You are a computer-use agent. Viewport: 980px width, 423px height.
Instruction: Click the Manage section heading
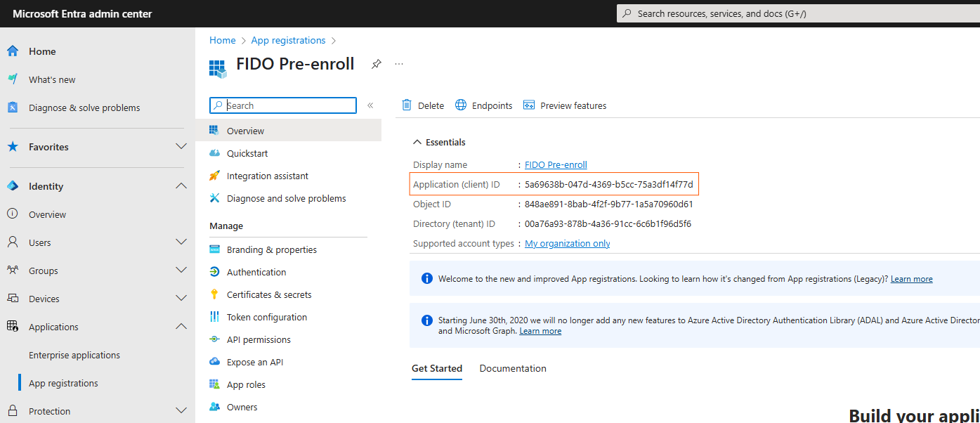[226, 226]
